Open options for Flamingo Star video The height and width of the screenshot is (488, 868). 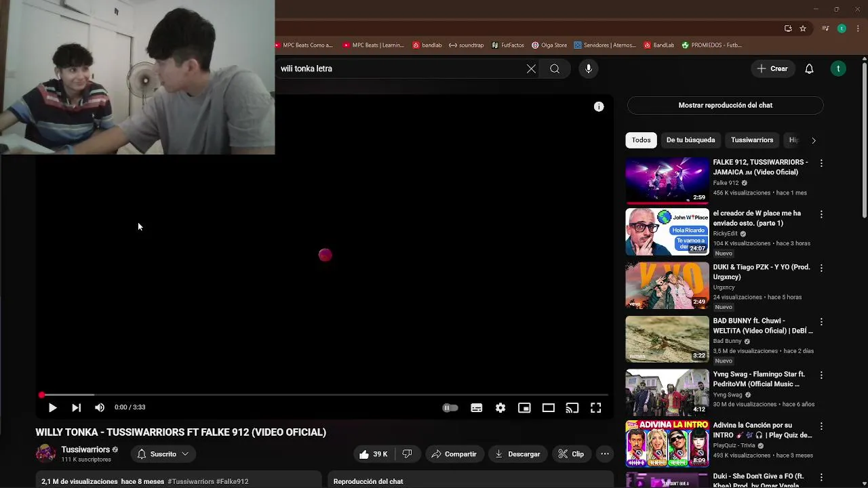click(821, 375)
